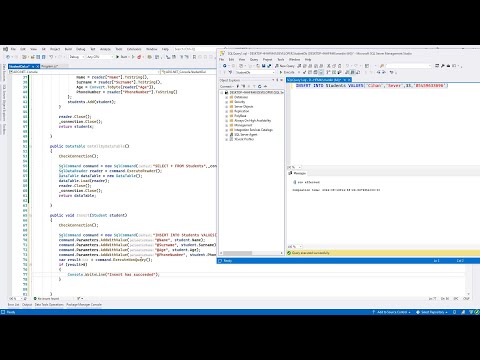Open the Window menu in SQL Server Management Studio

(294, 60)
